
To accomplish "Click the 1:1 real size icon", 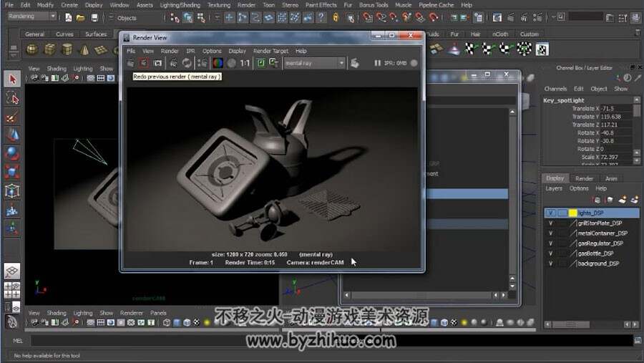I will 245,63.
